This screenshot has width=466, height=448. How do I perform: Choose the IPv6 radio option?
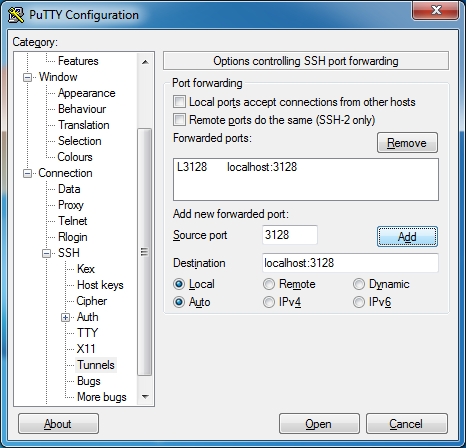click(359, 302)
